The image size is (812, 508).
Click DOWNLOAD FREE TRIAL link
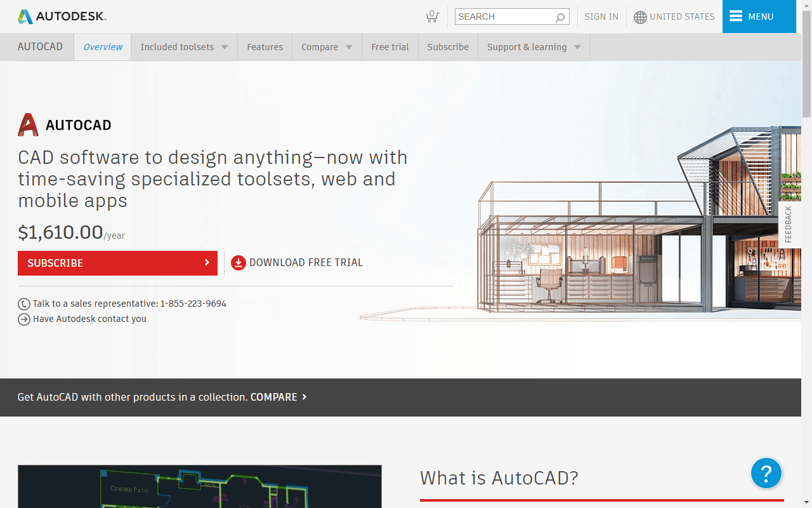click(x=297, y=263)
